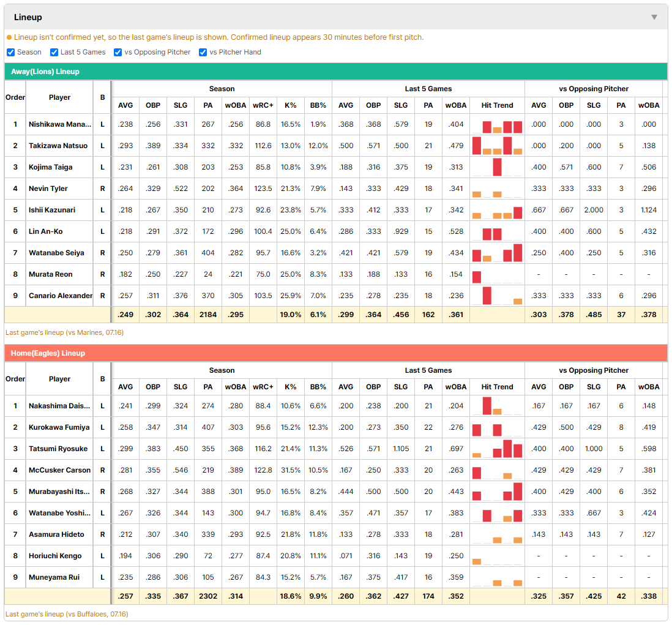Click Tatsumi Ryosuke's hit trend chart
This screenshot has height=625, width=672.
pyautogui.click(x=497, y=449)
